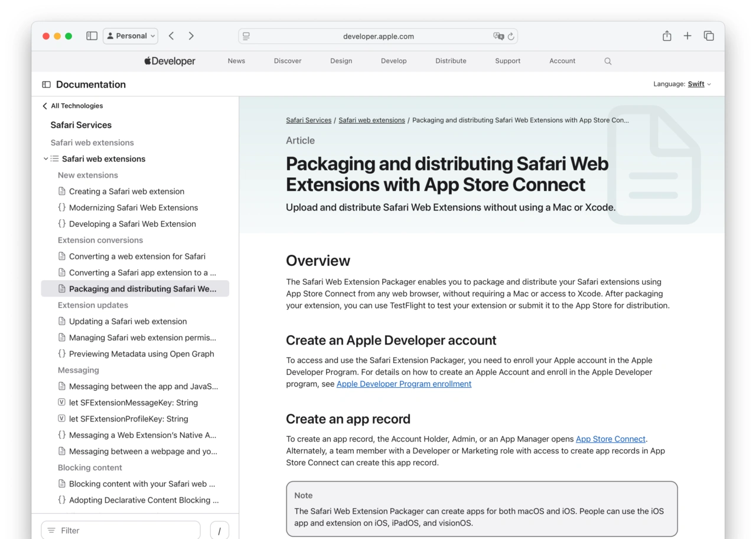This screenshot has height=539, width=756.
Task: Show tab overview icon
Action: coord(709,36)
